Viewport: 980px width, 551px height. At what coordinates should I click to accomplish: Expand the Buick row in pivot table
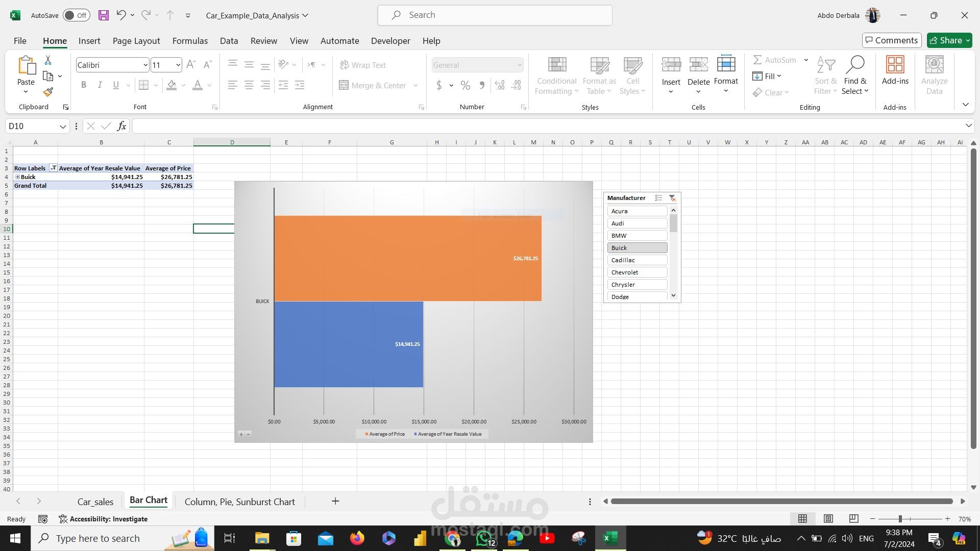[x=17, y=177]
